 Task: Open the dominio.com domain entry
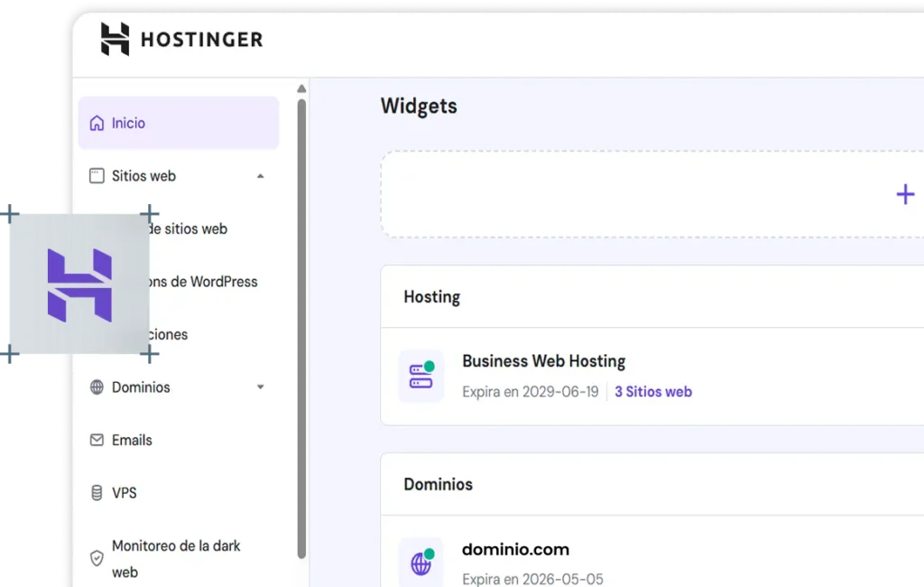pyautogui.click(x=515, y=549)
